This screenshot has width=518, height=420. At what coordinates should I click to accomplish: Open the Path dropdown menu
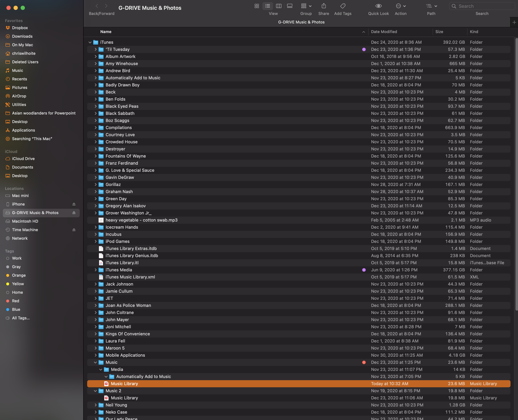[x=431, y=6]
